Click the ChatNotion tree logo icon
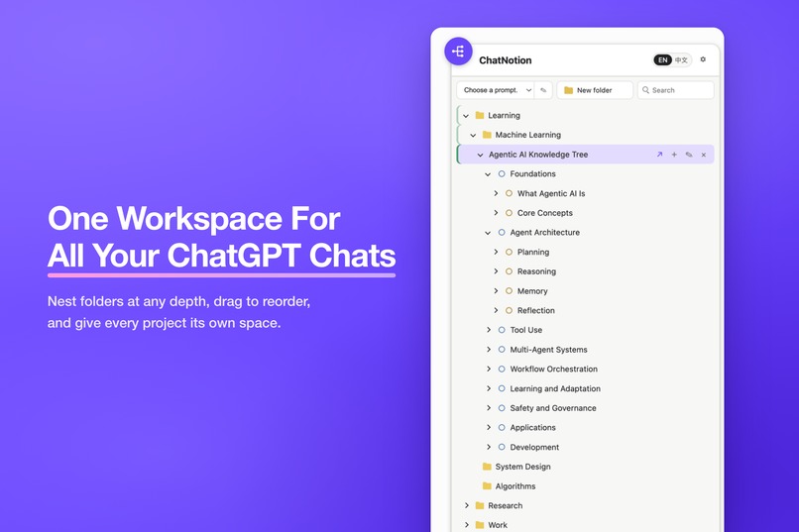This screenshot has width=799, height=532. point(458,51)
